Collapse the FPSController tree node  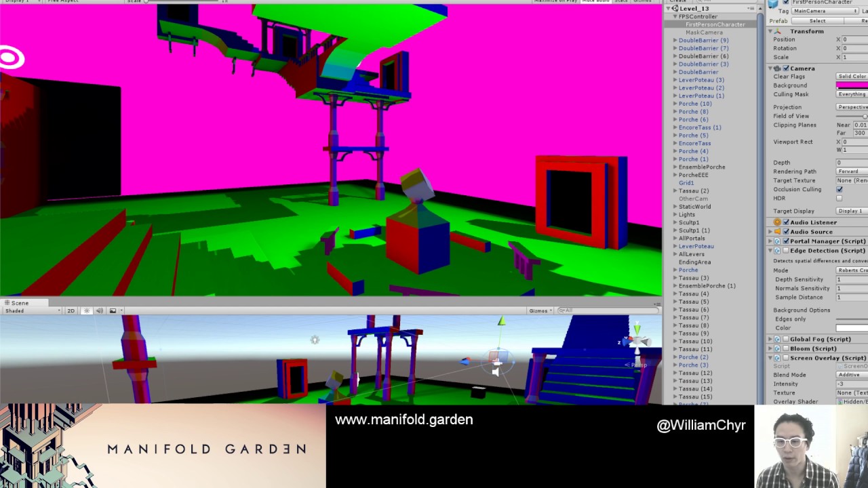click(675, 16)
